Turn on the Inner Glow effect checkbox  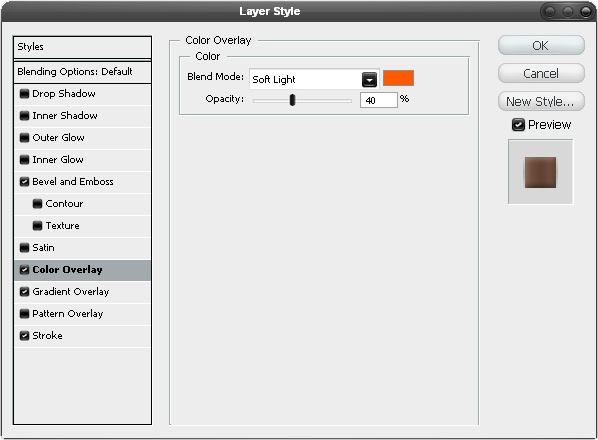pos(24,160)
